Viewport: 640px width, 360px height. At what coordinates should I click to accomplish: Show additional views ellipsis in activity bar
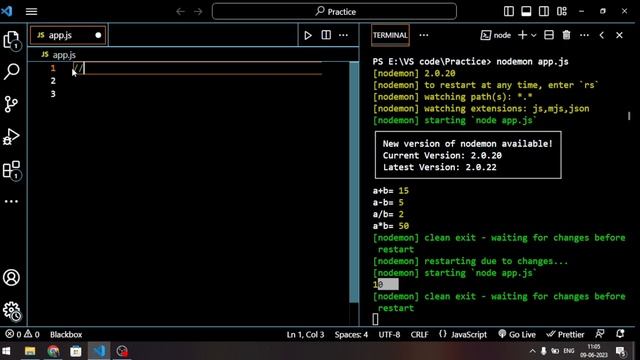point(11,202)
